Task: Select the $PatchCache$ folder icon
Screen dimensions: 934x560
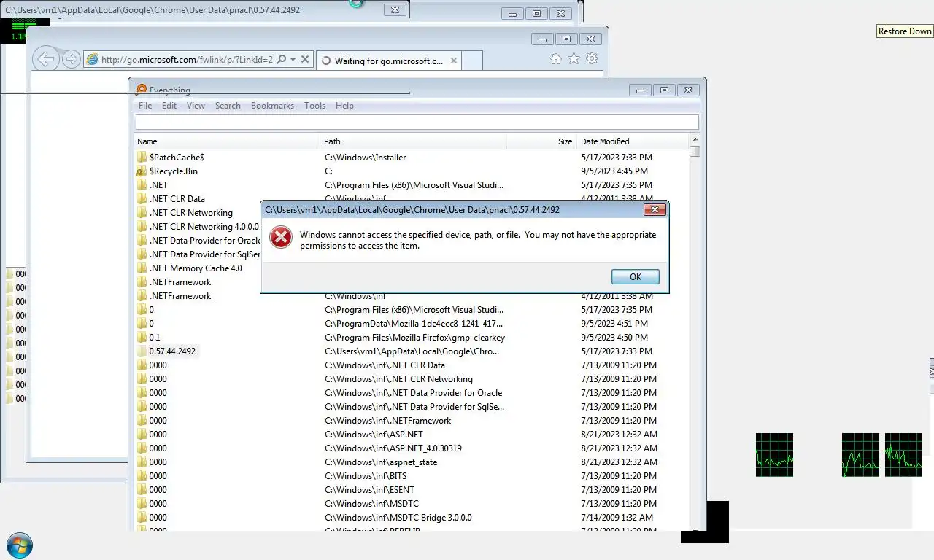Action: (142, 157)
